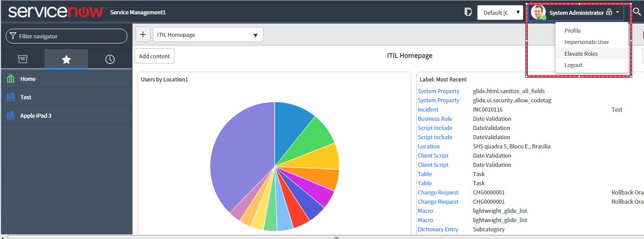Click the green Home icon in favorites
The image size is (644, 239).
pos(10,79)
